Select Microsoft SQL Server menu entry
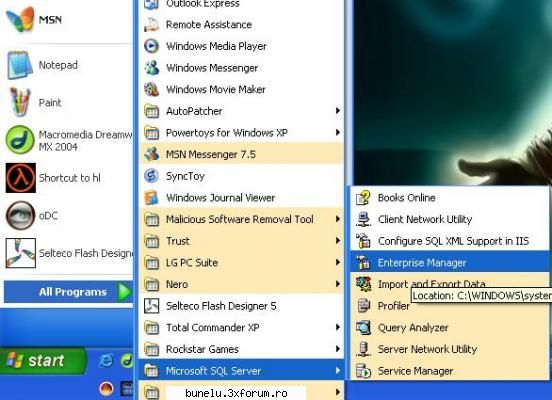552x400 pixels. [x=242, y=371]
